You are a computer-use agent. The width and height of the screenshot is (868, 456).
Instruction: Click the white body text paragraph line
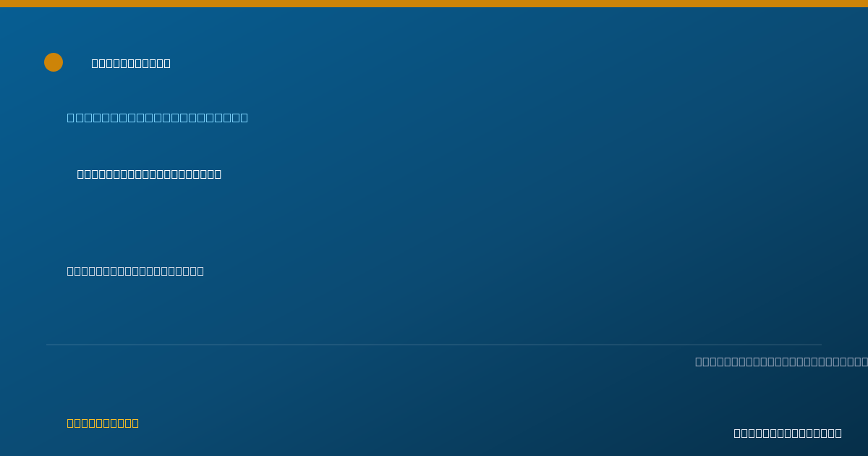[135, 271]
